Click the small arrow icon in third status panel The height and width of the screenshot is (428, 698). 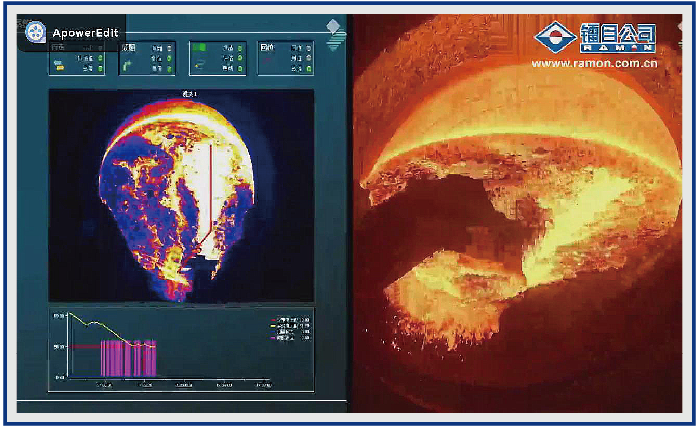200,65
